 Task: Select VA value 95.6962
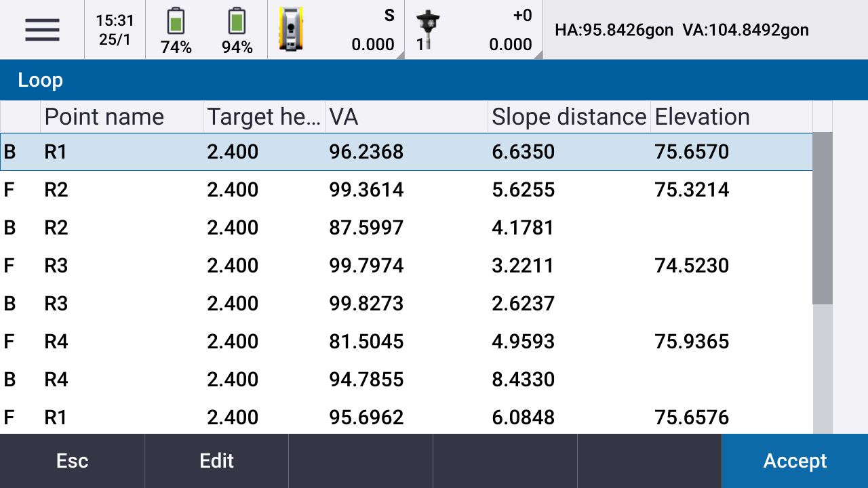click(x=366, y=418)
